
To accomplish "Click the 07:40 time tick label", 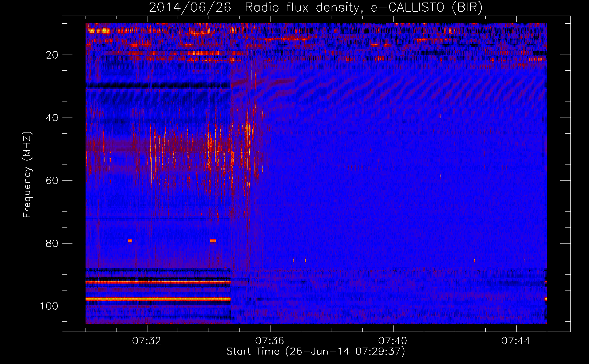I will [393, 341].
